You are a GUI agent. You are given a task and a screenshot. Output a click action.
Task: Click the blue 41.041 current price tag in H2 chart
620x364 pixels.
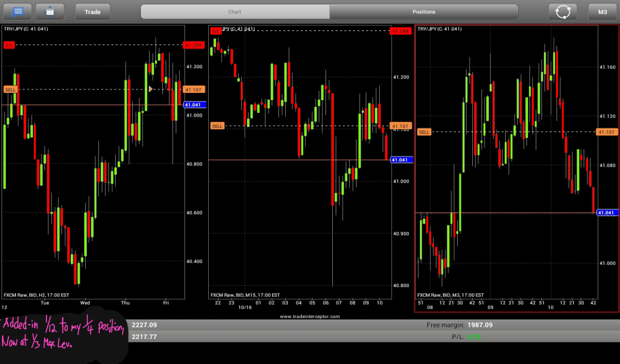(194, 105)
